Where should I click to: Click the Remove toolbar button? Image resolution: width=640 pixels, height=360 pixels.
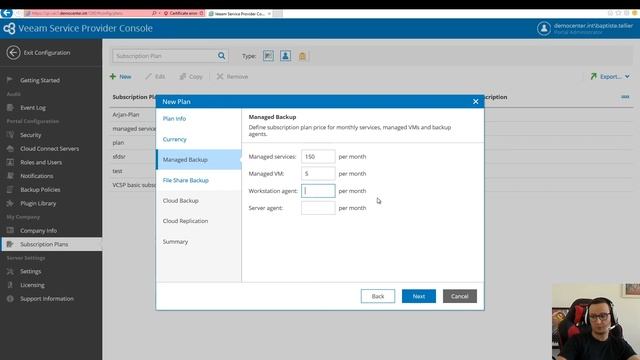pyautogui.click(x=232, y=76)
